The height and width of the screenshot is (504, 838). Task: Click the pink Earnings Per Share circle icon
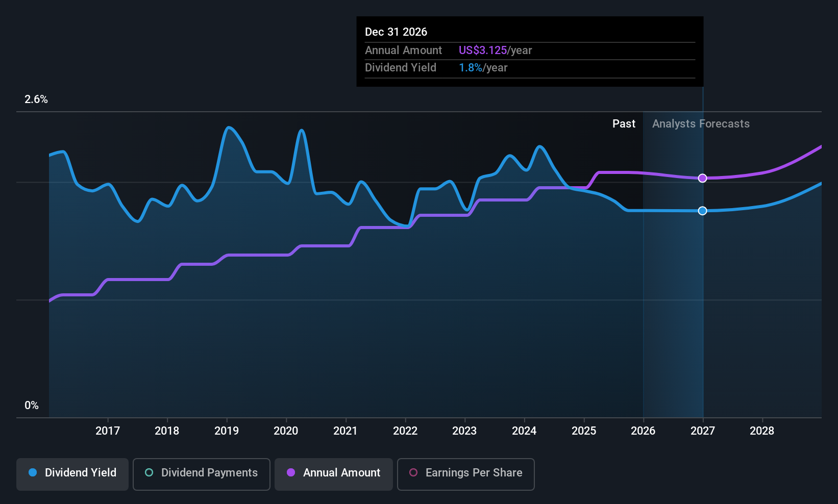(413, 472)
